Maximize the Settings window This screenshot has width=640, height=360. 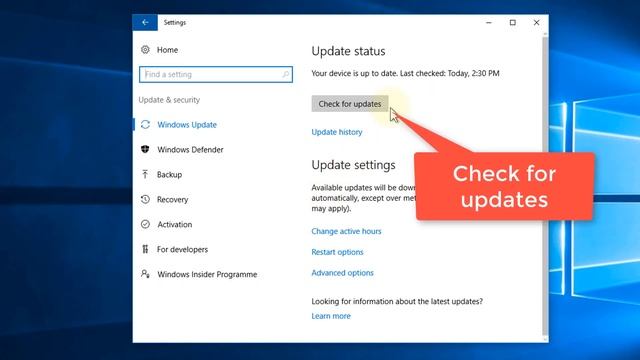pos(513,22)
